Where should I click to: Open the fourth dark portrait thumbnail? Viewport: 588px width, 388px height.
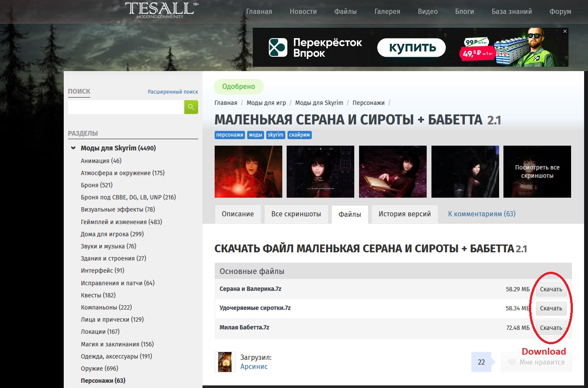465,172
